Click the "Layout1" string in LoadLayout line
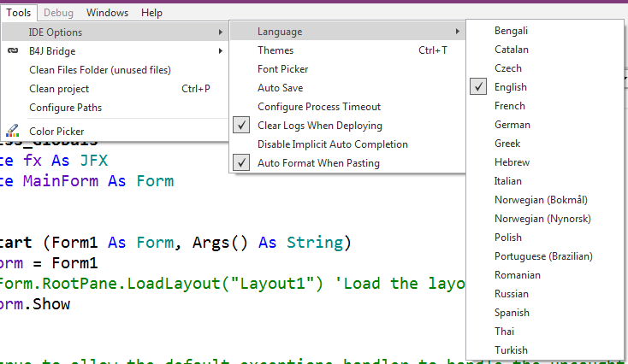Image resolution: width=628 pixels, height=364 pixels. [x=271, y=284]
